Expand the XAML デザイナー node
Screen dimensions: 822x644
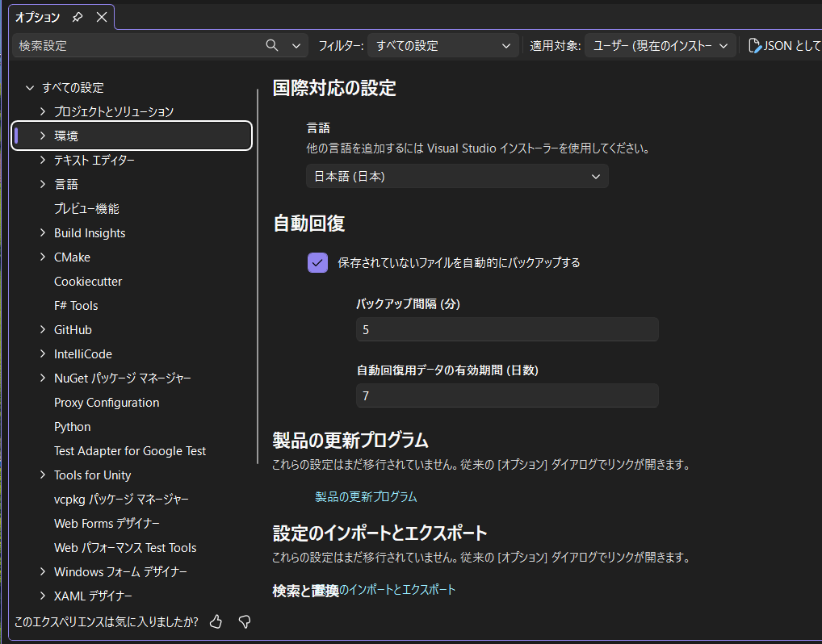43,596
